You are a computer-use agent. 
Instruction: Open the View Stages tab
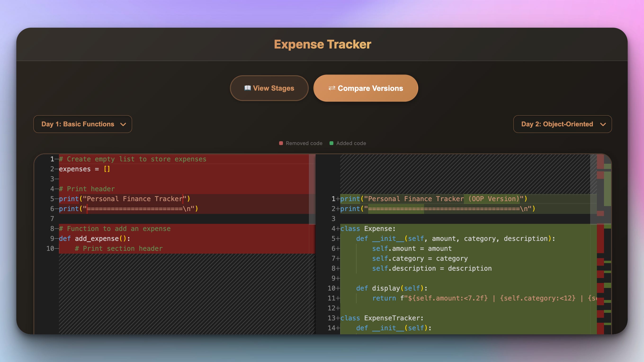click(269, 88)
